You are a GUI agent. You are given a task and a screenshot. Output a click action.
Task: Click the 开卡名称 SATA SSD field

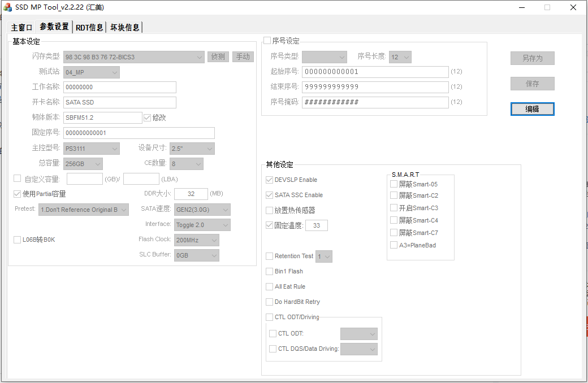point(120,102)
